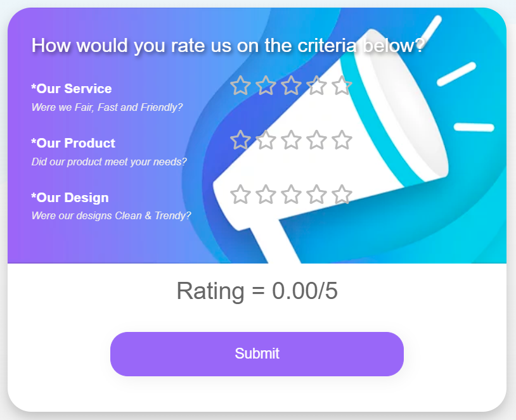Select the second star for Our Service

point(266,86)
